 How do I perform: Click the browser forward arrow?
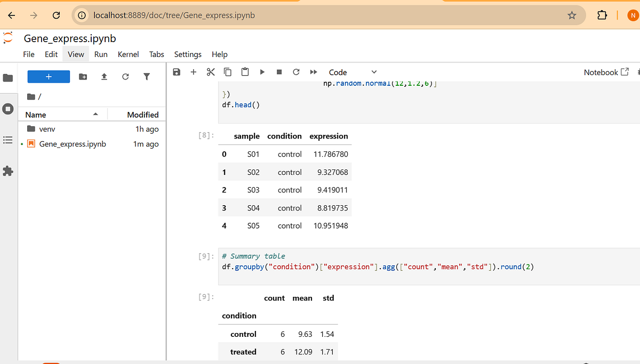pyautogui.click(x=34, y=15)
